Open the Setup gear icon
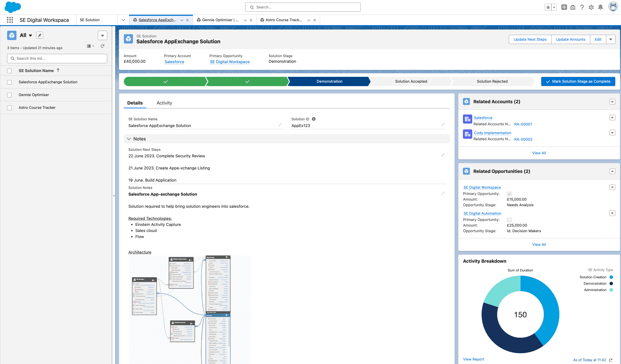The height and width of the screenshot is (364, 621). [x=591, y=7]
